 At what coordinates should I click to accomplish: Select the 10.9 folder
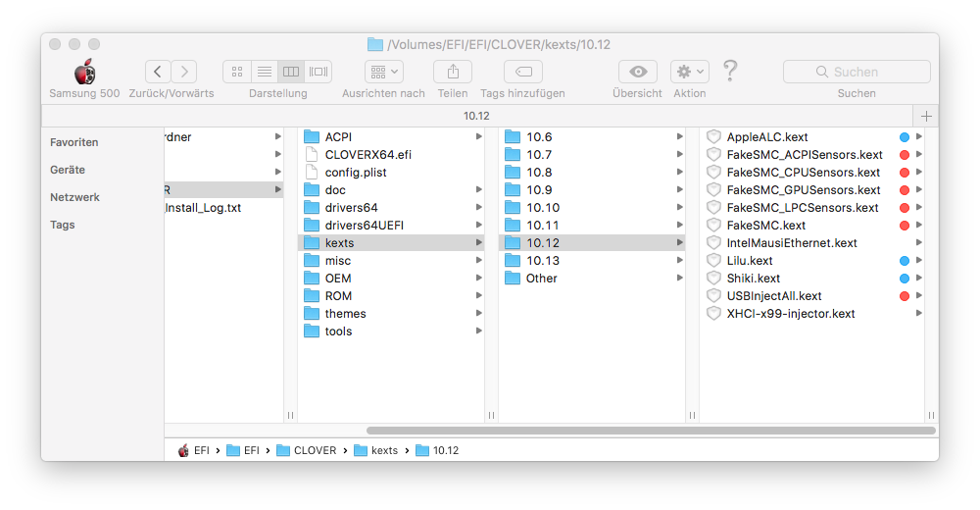[592, 189]
